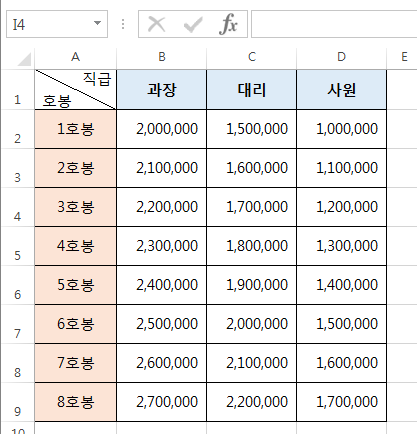Image resolution: width=417 pixels, height=434 pixels.
Task: Click 과장 4호봉 value 2,300,000
Action: pos(162,246)
